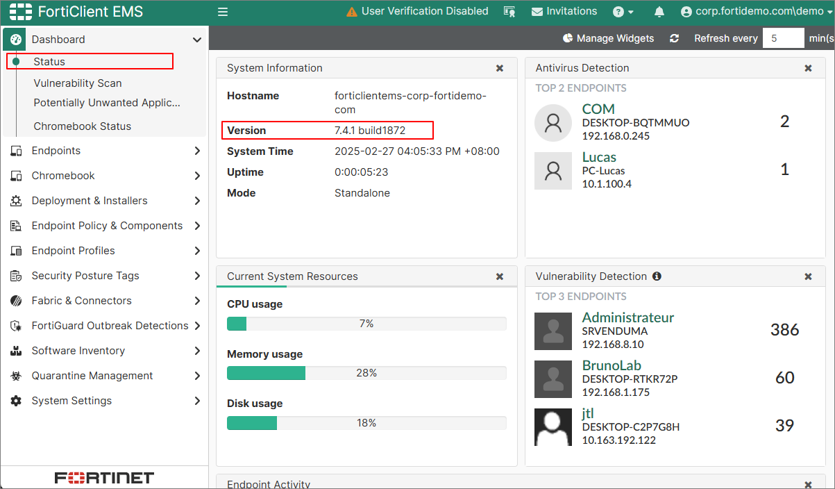Click the Administrateur user avatar

pos(553,331)
